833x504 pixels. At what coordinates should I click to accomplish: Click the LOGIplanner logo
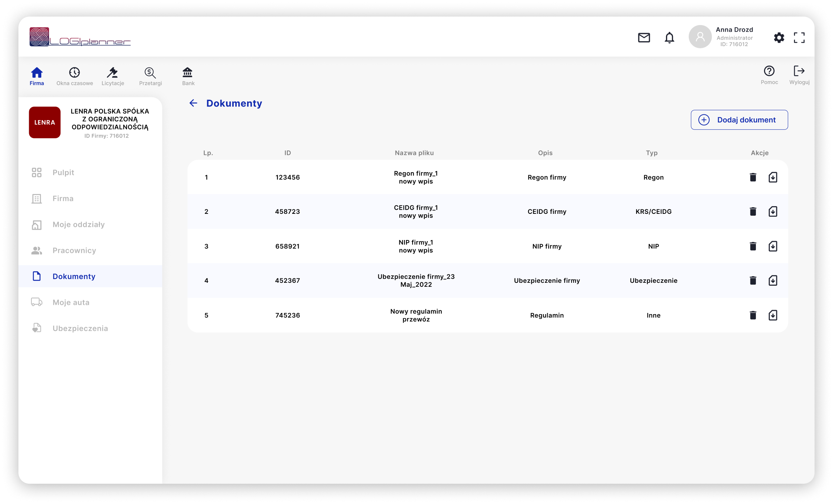(x=80, y=37)
